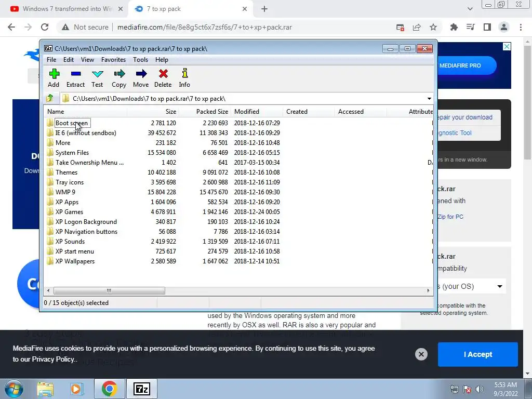Dismiss the cookie banner with the X icon
This screenshot has height=399, width=532.
point(421,354)
